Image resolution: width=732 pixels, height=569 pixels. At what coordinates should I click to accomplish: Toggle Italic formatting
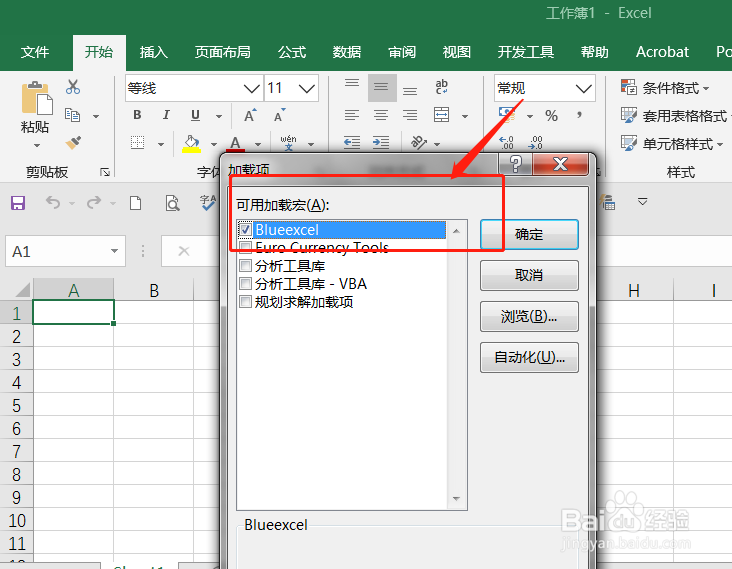pos(166,115)
